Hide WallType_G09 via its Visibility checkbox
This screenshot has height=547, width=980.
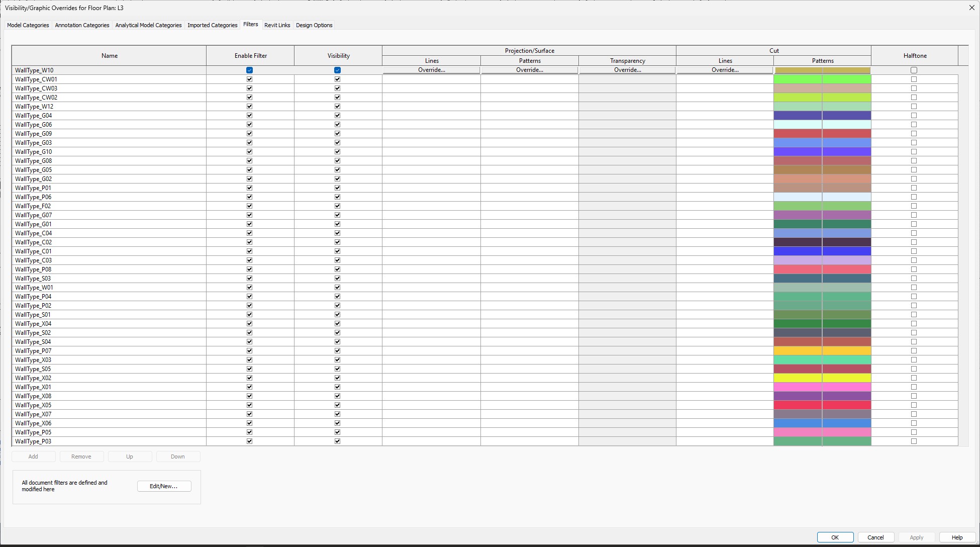click(x=337, y=134)
